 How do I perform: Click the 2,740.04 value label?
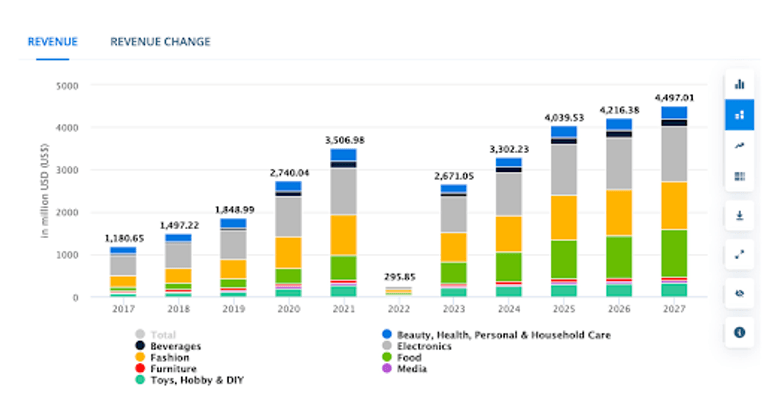click(x=289, y=173)
